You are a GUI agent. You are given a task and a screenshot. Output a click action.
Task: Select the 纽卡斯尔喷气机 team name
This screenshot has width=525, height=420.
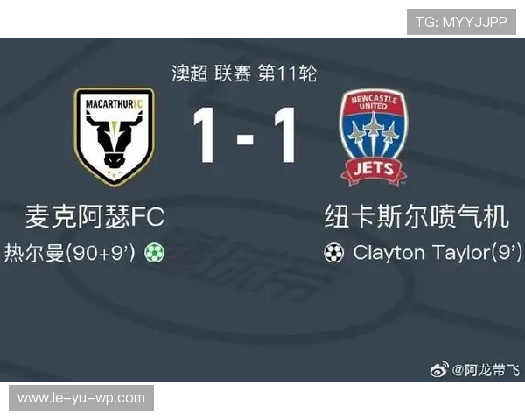[x=416, y=216]
